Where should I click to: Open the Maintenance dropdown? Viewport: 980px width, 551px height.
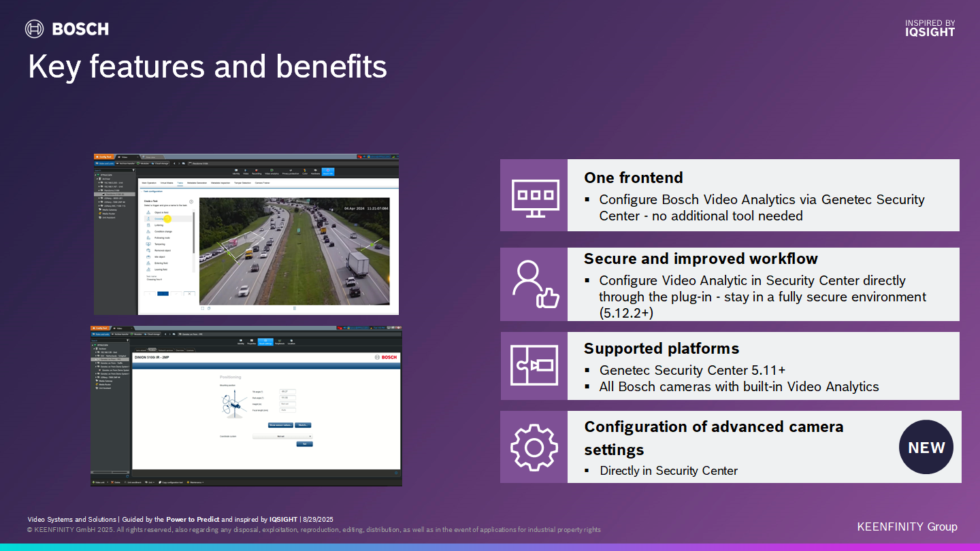[x=195, y=482]
